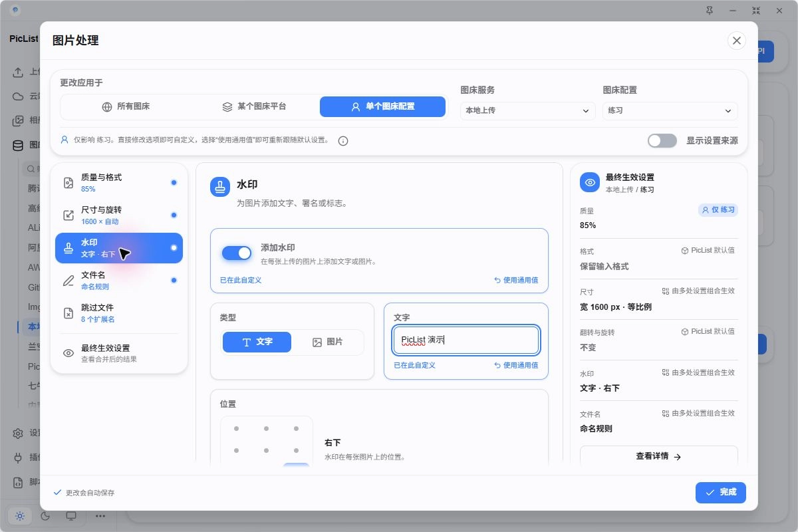Open the 图床服务 dropdown showing 本地上传
This screenshot has width=798, height=532.
pos(527,110)
